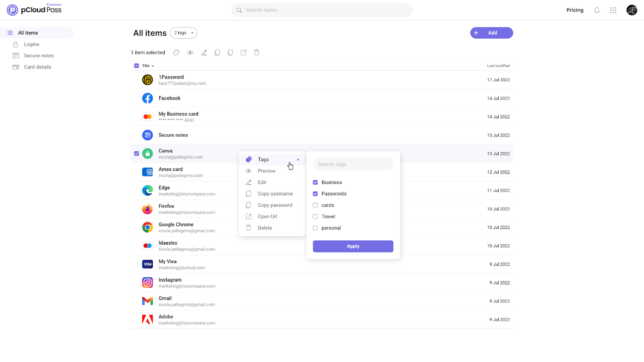Expand the Tags submenu arrow

[298, 159]
